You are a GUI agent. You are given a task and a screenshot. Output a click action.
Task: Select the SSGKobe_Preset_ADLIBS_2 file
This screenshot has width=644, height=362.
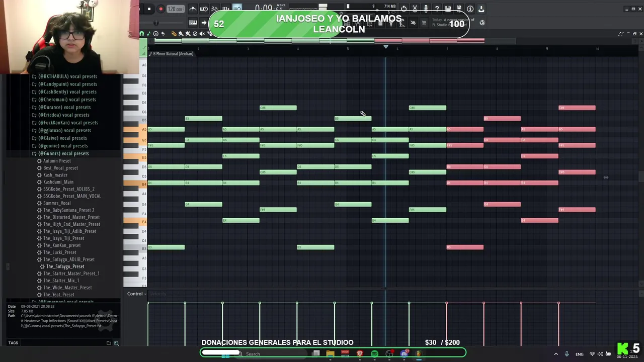pos(68,189)
